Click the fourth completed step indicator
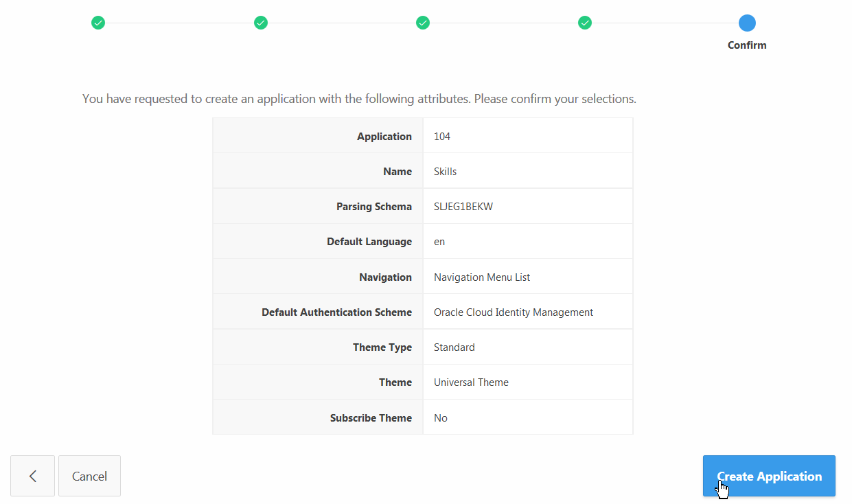Viewport: 852px width, 504px height. pos(585,23)
